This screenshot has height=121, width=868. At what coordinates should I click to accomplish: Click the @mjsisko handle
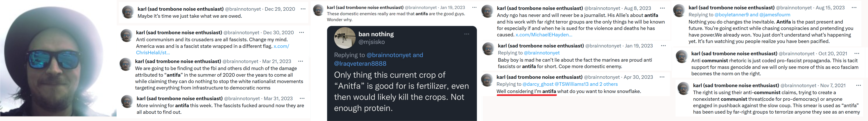(x=371, y=42)
